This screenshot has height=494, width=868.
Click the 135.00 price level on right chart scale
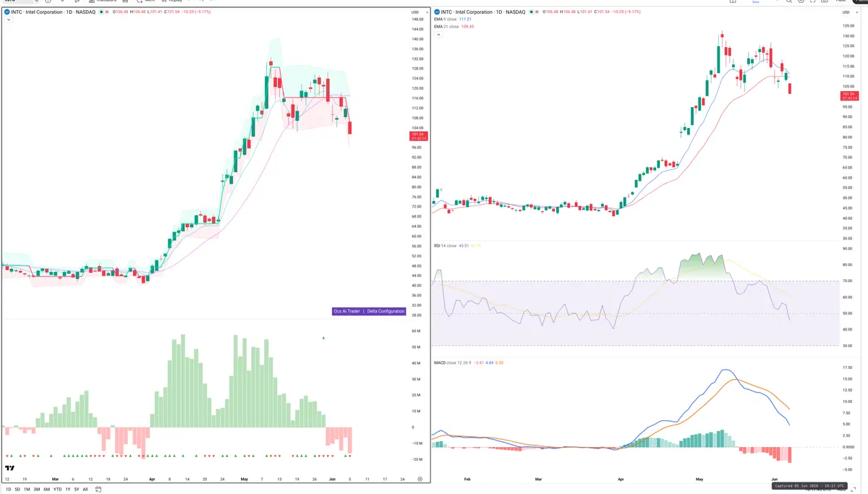(848, 26)
